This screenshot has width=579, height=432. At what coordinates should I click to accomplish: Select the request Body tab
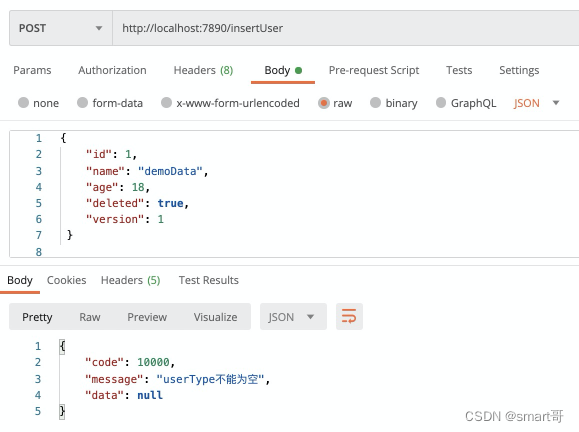tap(283, 70)
